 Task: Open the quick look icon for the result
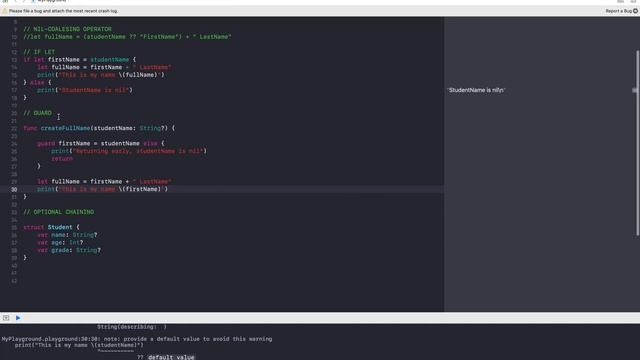click(x=635, y=90)
